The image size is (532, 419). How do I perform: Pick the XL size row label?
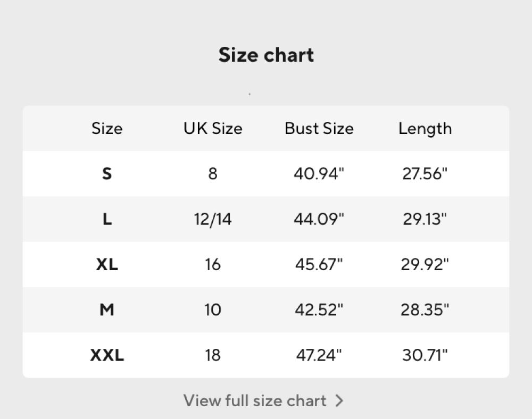107,264
